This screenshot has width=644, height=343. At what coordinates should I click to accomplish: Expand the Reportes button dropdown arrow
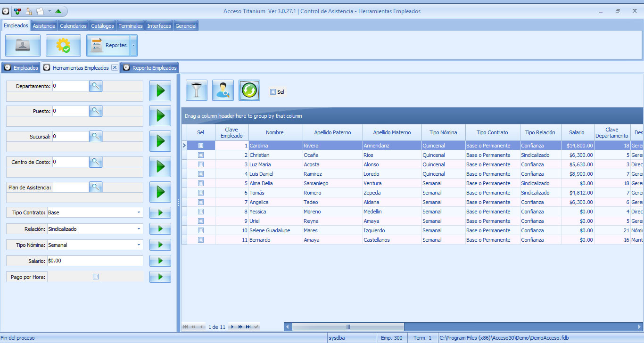tap(133, 46)
